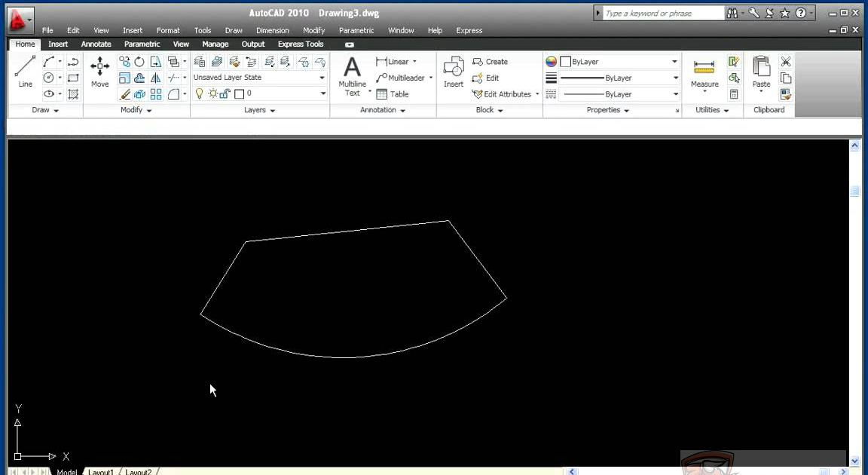The image size is (868, 475).
Task: Select the Rectangle draw tool
Action: point(73,78)
